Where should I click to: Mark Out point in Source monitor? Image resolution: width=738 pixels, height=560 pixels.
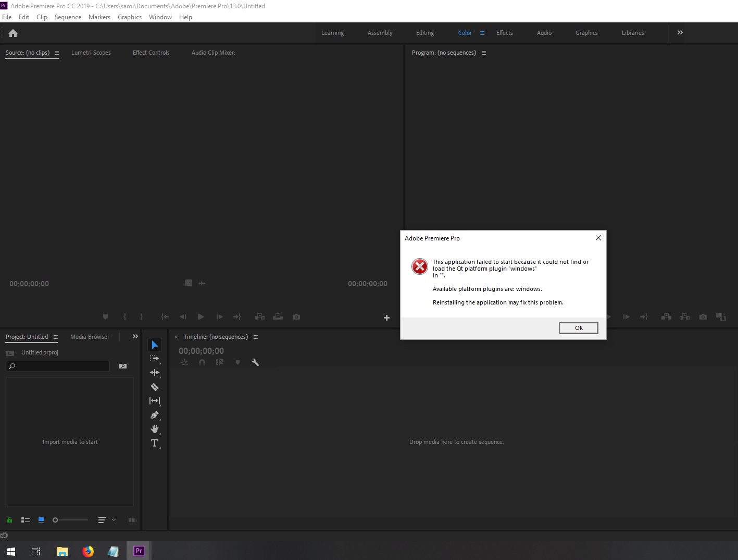click(141, 316)
